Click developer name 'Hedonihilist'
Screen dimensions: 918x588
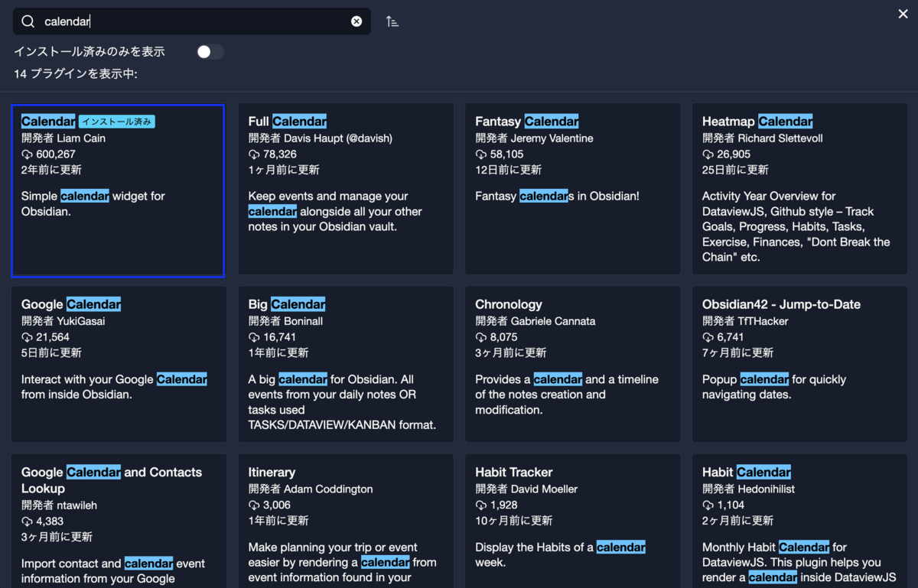tap(767, 489)
